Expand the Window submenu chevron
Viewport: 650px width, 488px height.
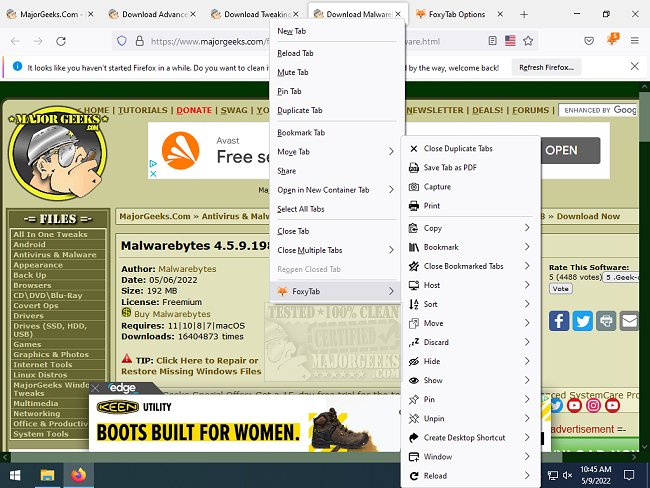point(527,457)
